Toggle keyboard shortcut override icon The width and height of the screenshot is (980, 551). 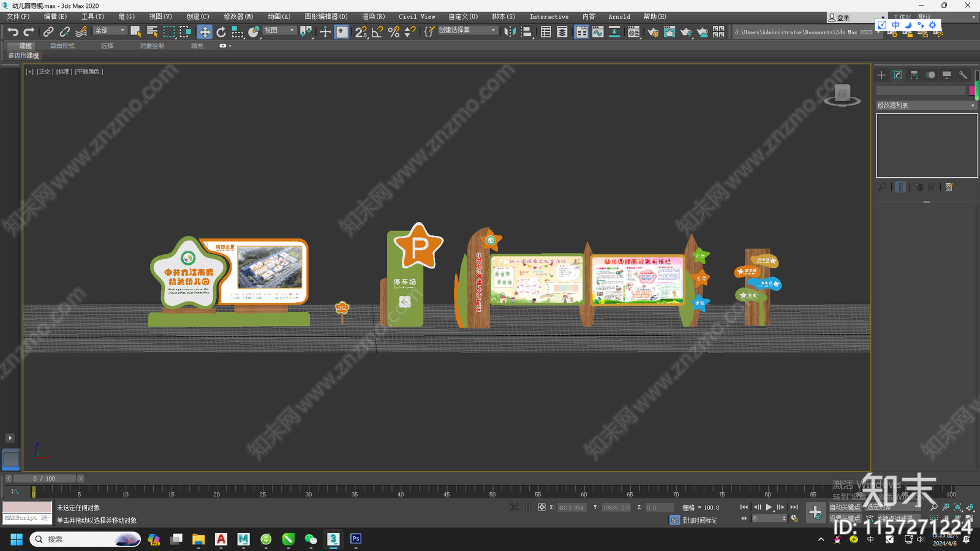342,32
